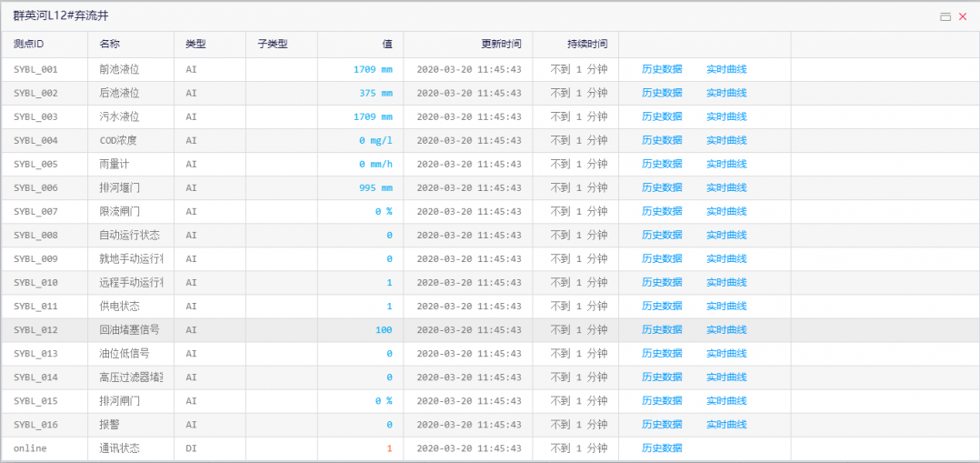Image resolution: width=980 pixels, height=463 pixels.
Task: View 实时曲线 for SYBL_003 污水液位
Action: [x=726, y=117]
